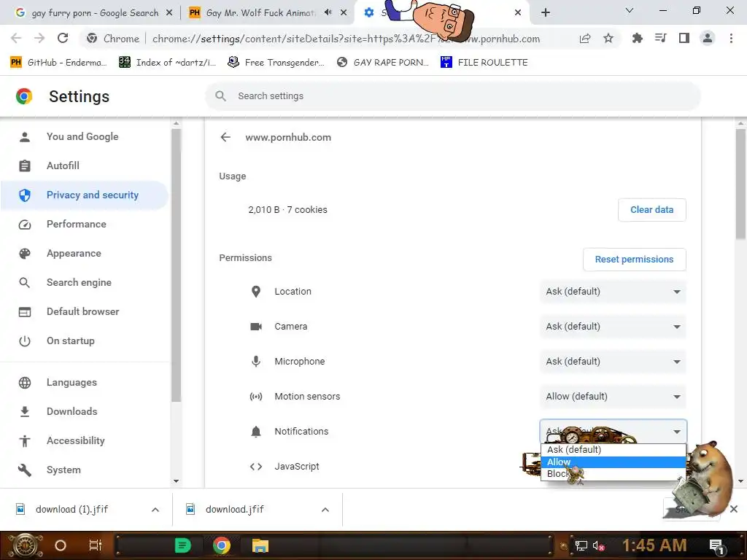Click the JavaScript code brackets icon
747x560 pixels.
tap(256, 466)
